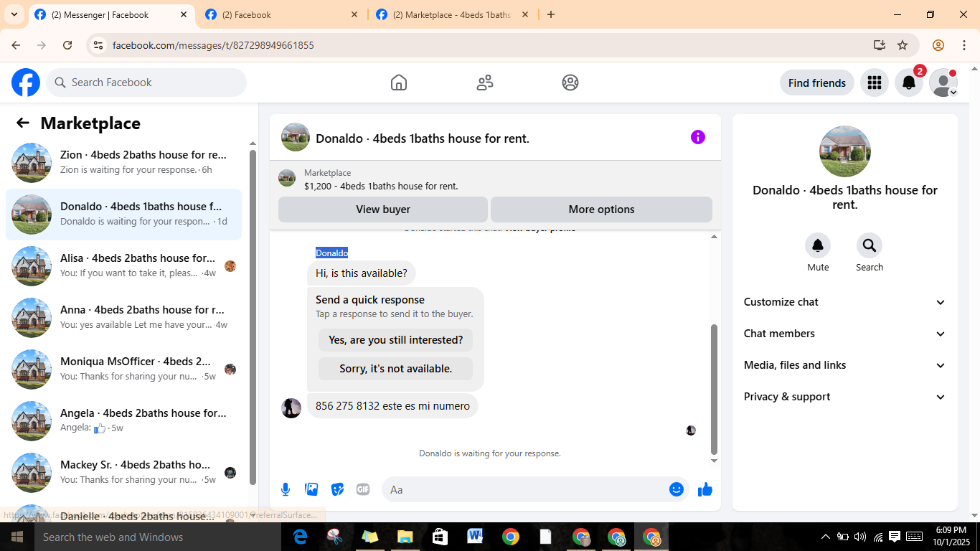Bookmark this page with the star icon
Viewport: 980px width, 551px height.
tap(903, 45)
